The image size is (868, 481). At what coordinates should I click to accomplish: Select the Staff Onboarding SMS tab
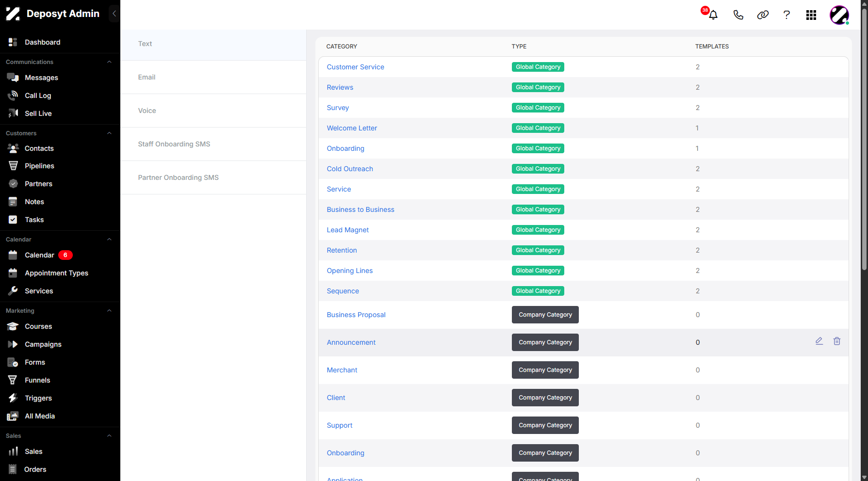(x=213, y=144)
